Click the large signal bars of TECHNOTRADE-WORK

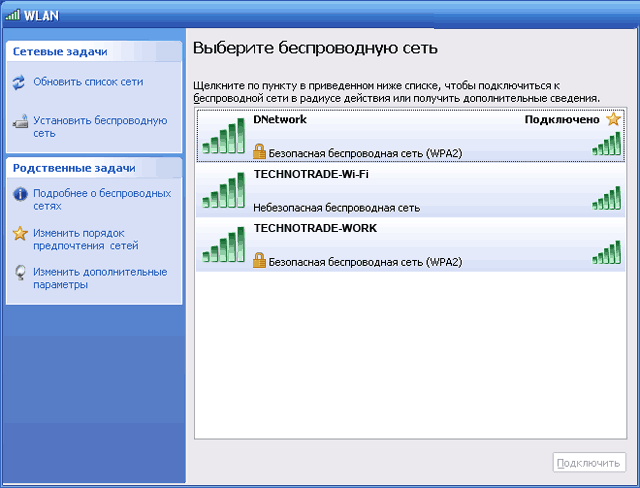click(x=224, y=244)
